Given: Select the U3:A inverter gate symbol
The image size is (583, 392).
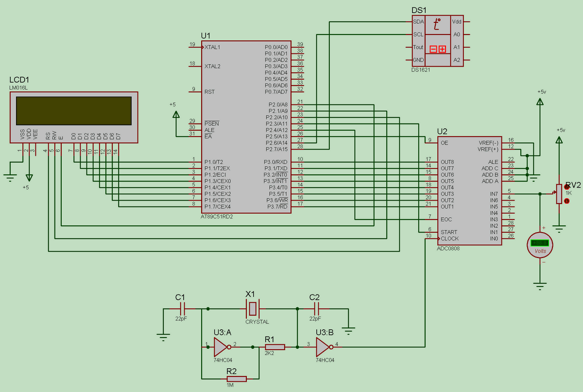Looking at the screenshot, I should click(x=222, y=347).
